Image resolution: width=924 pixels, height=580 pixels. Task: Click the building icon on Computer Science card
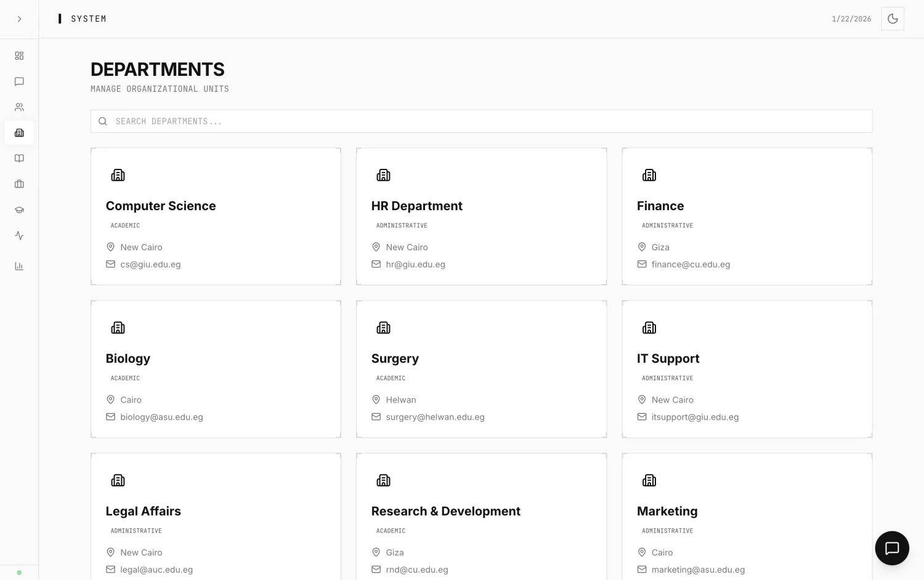pos(118,175)
